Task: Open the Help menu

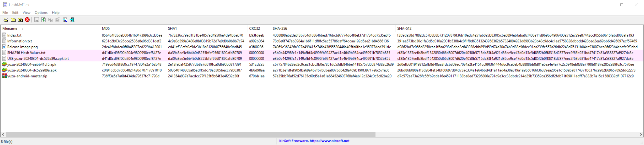Action: tap(56, 13)
